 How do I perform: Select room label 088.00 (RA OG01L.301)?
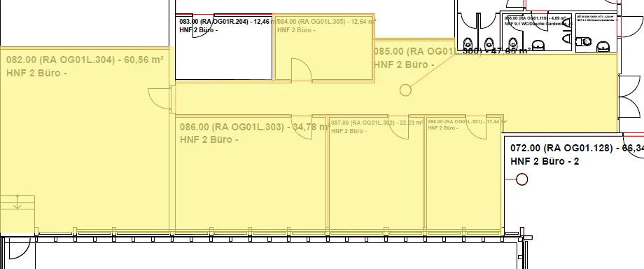point(467,122)
